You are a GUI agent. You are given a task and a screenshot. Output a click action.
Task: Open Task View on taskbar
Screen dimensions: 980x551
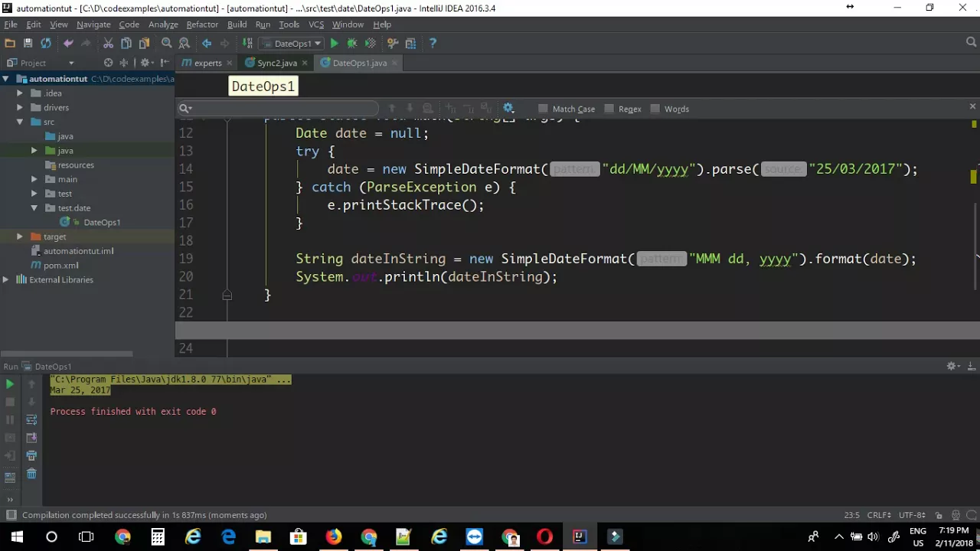pos(87,536)
